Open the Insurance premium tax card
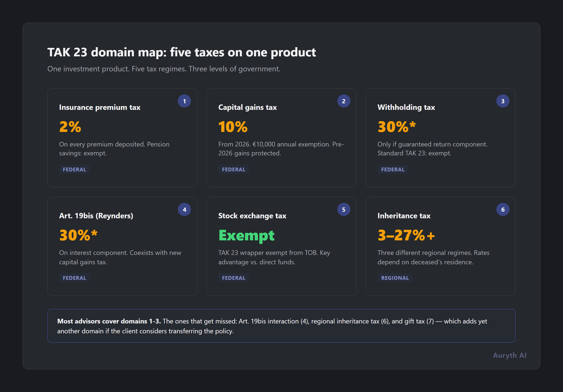Screen dimensions: 563x392 [122, 137]
